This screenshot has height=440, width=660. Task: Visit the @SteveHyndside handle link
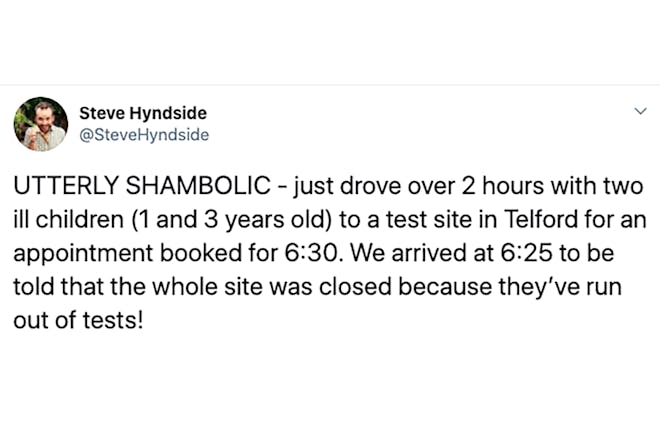(144, 135)
